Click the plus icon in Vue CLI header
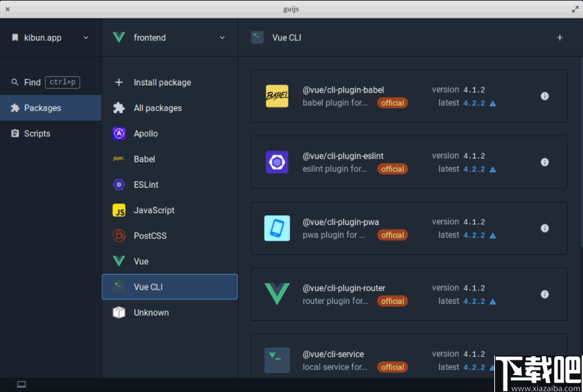This screenshot has height=392, width=583. [x=560, y=38]
